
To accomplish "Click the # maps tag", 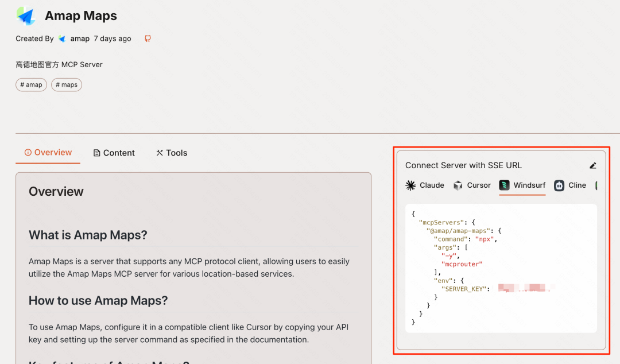I will pyautogui.click(x=67, y=84).
